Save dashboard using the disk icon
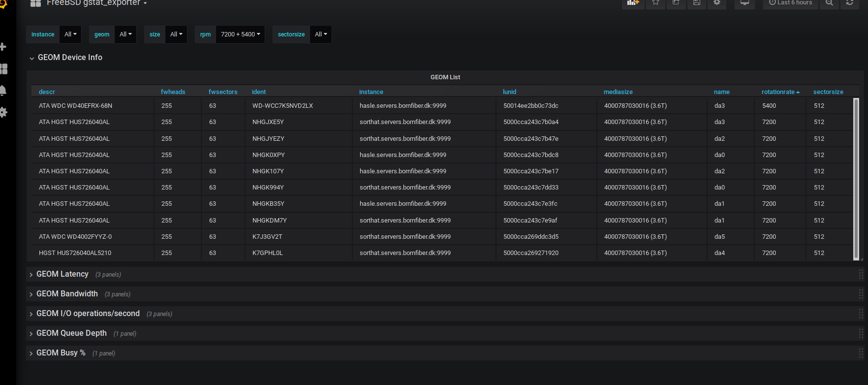This screenshot has height=385, width=868. click(696, 3)
